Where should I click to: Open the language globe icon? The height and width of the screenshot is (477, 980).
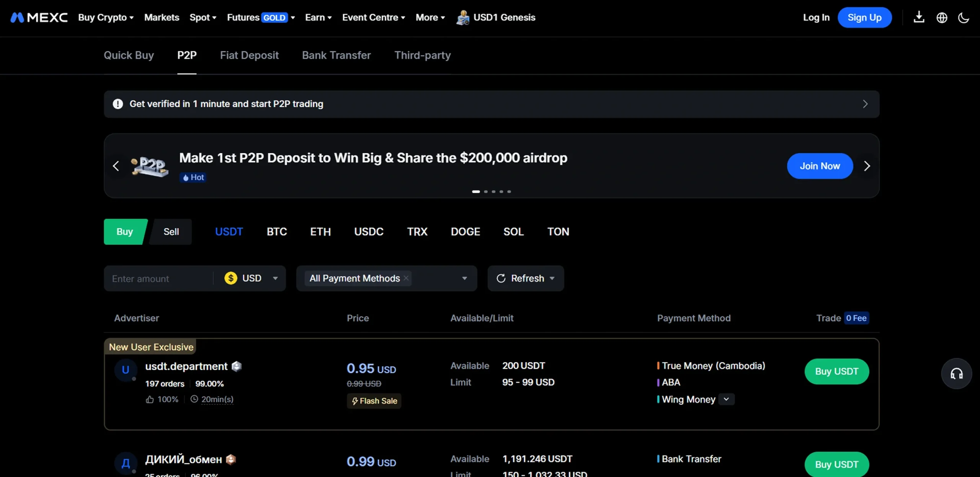942,18
